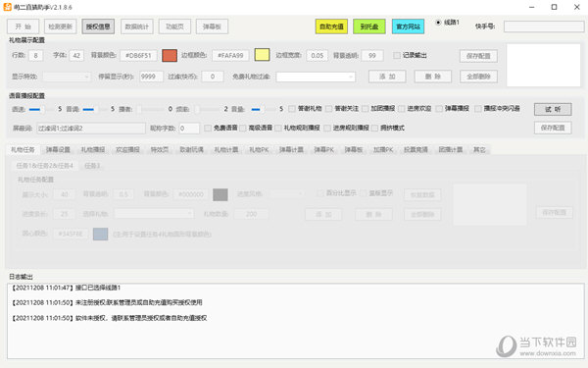This screenshot has height=368, width=588.
Task: Click the 弹幕板 button in top toolbar
Action: click(x=212, y=26)
